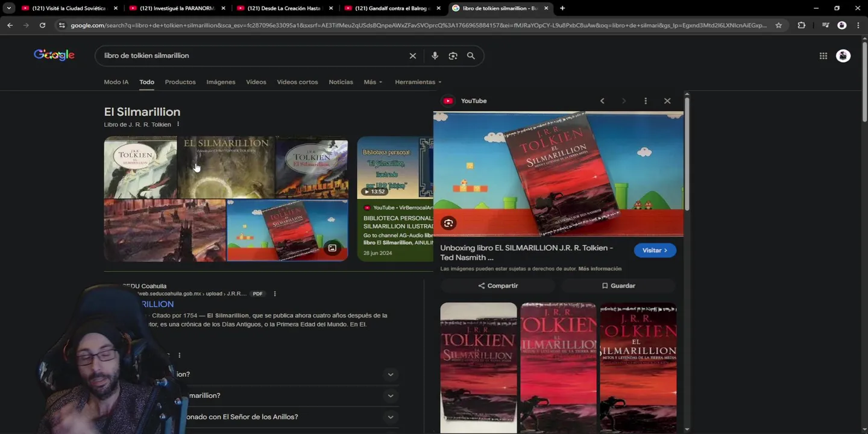Open the tab search dropdown arrow
Viewport: 868px width, 434px height.
[x=8, y=8]
